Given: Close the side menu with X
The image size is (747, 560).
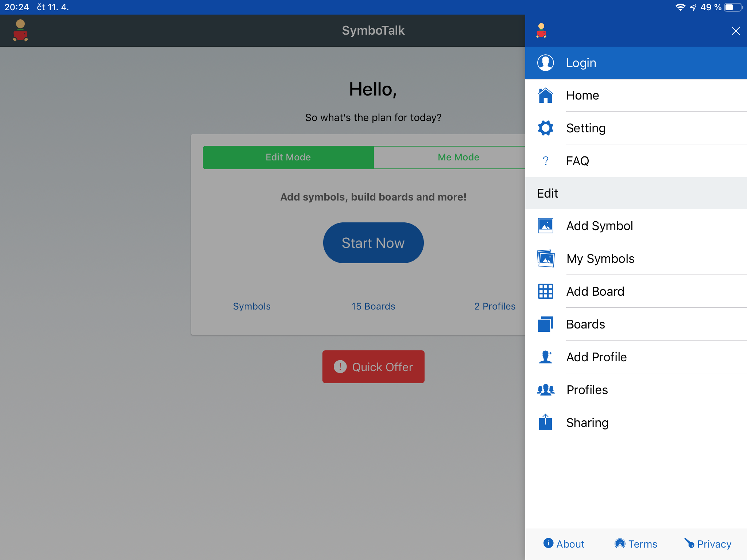Looking at the screenshot, I should (x=736, y=31).
